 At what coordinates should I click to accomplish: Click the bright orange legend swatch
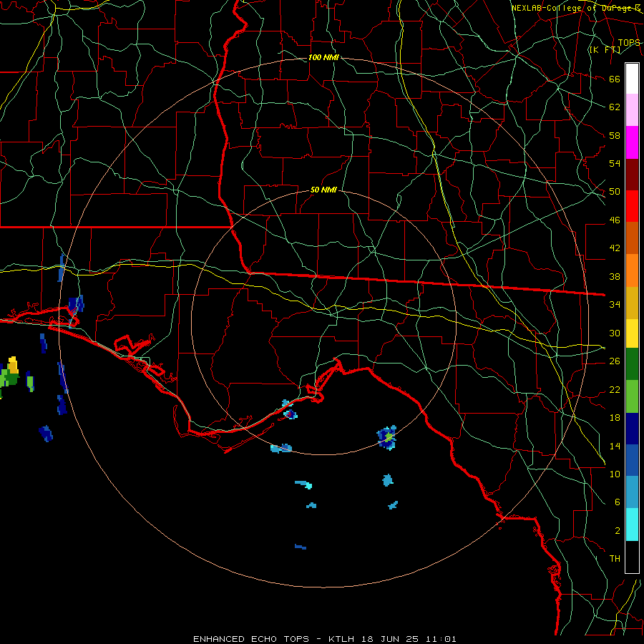[632, 270]
